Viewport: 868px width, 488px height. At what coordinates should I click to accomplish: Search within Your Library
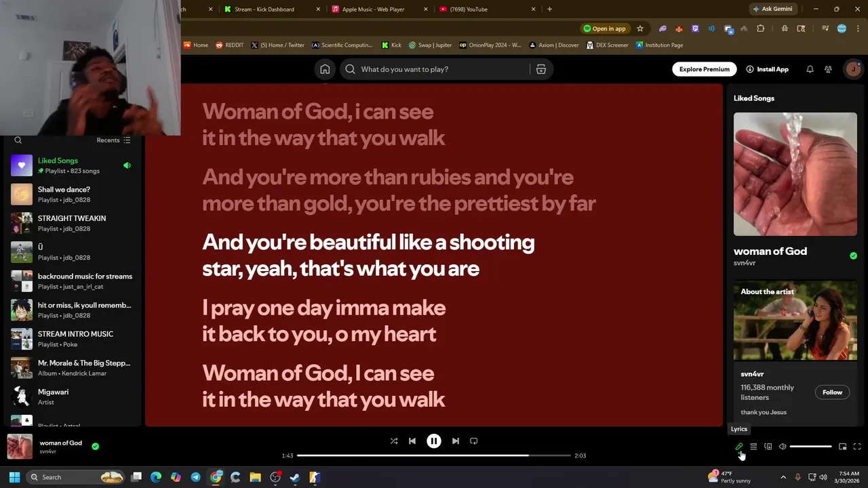(x=18, y=140)
